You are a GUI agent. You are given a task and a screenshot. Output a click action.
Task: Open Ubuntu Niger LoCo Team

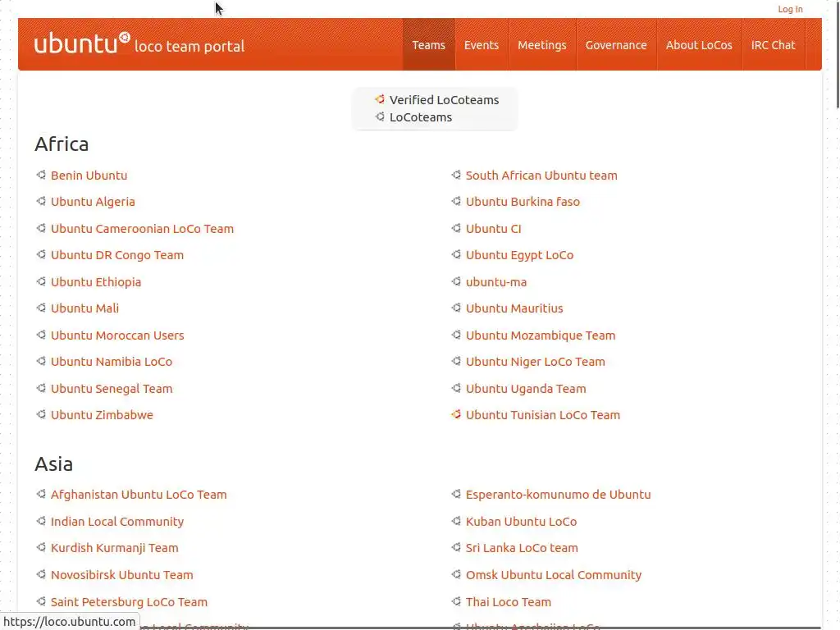[535, 362]
